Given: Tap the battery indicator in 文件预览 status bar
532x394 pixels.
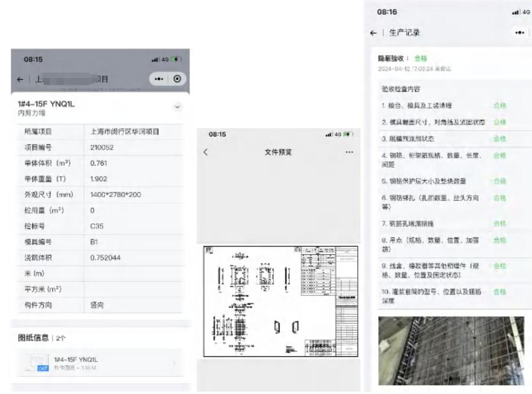Looking at the screenshot, I should [348, 135].
